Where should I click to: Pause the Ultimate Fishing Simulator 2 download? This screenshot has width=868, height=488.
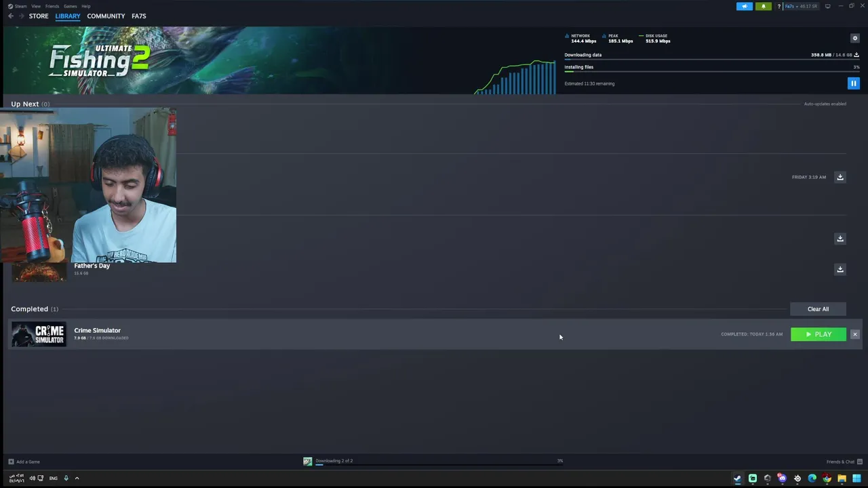point(853,83)
